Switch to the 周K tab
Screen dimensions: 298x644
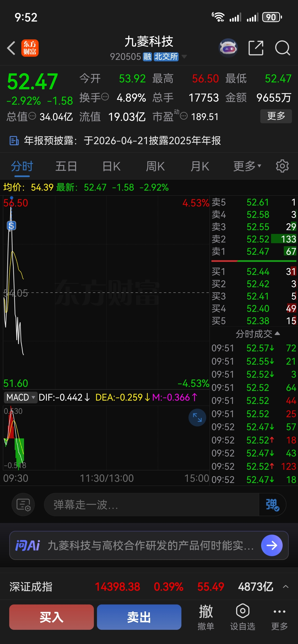click(x=155, y=166)
